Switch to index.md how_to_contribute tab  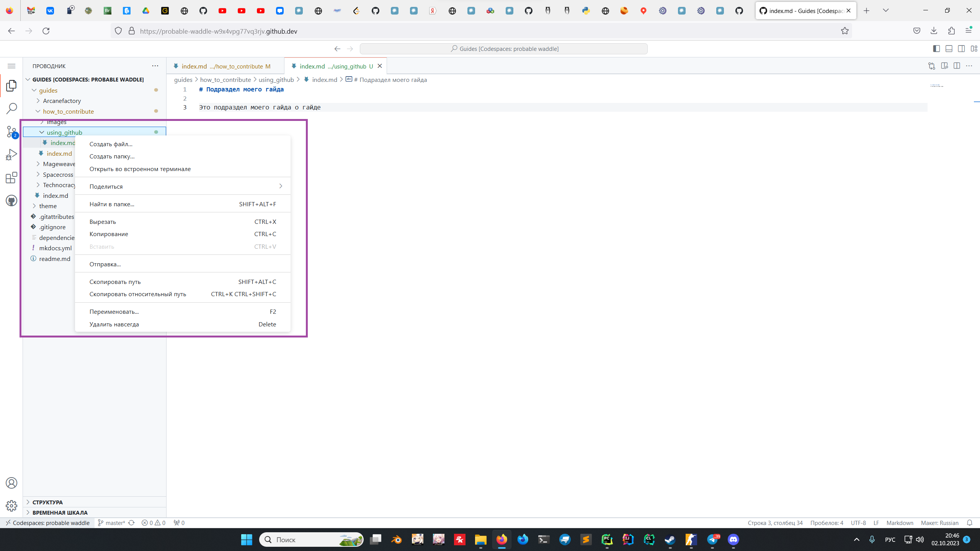point(222,66)
